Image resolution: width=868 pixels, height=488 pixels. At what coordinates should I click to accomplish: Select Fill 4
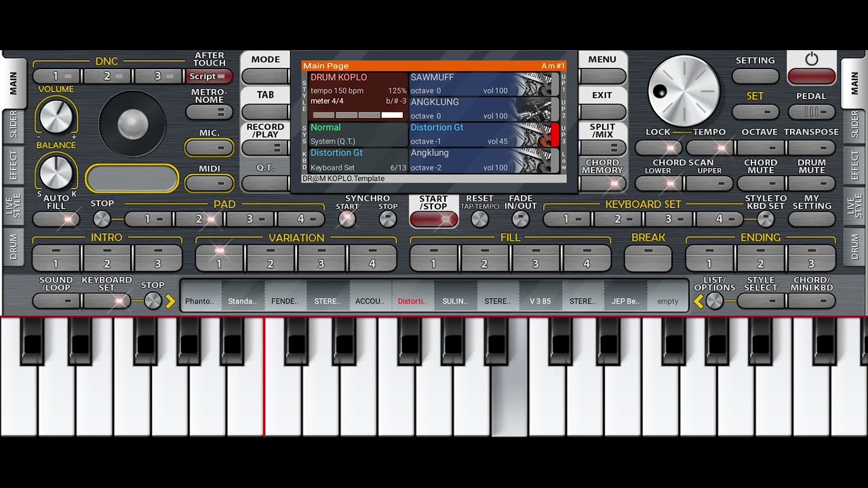point(587,258)
